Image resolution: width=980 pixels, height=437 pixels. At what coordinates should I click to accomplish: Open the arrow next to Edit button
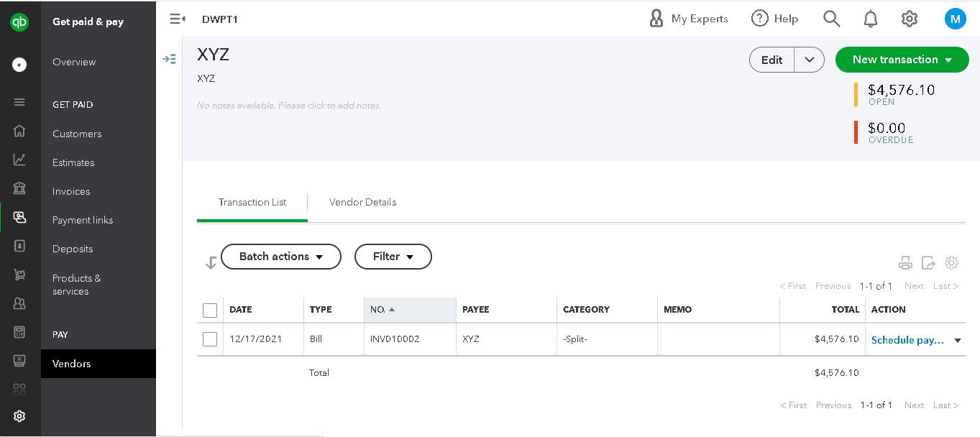coord(810,60)
